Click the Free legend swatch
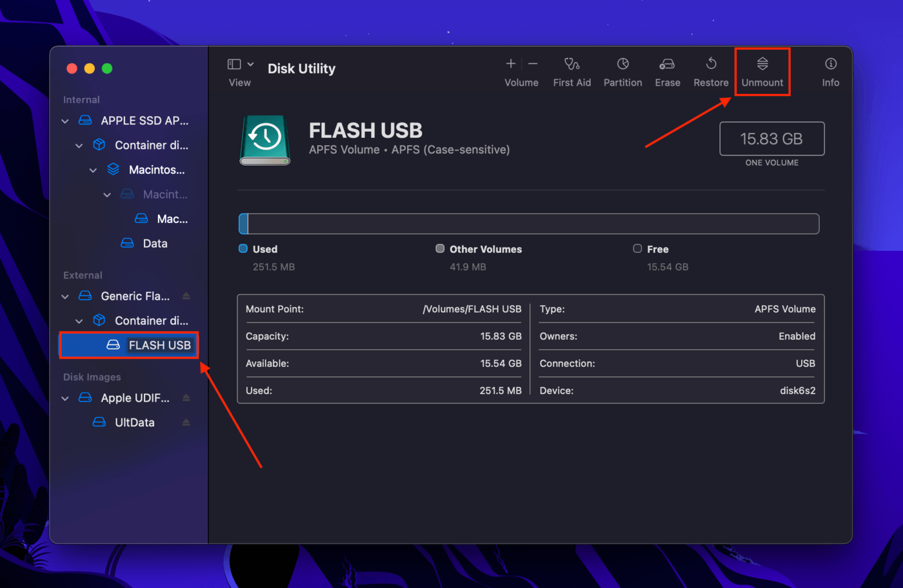This screenshot has width=903, height=588. (x=637, y=248)
